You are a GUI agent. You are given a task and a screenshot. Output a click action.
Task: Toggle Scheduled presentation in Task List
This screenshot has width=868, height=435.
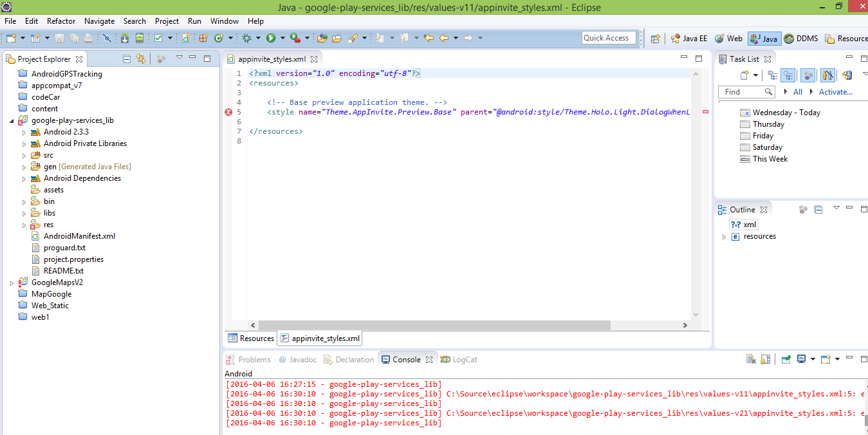[x=788, y=75]
